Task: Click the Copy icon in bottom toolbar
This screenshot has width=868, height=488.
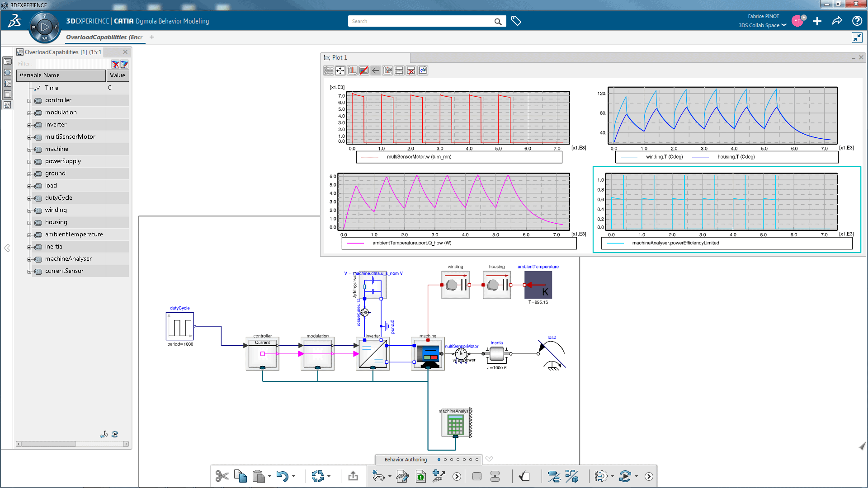Action: [241, 476]
